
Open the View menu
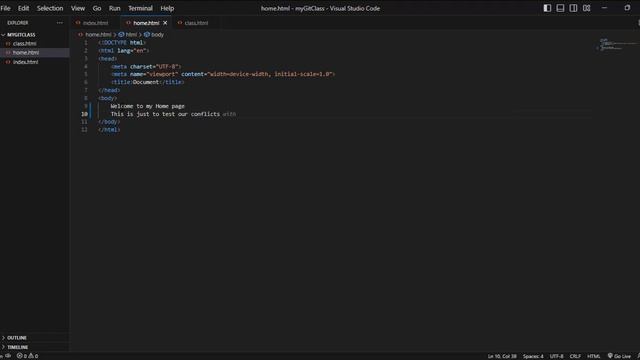tap(78, 8)
